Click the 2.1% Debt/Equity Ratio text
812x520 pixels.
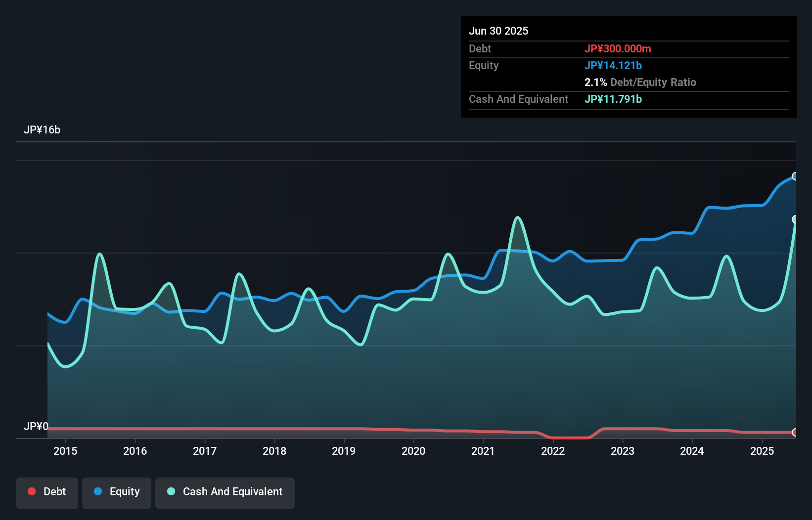click(640, 82)
